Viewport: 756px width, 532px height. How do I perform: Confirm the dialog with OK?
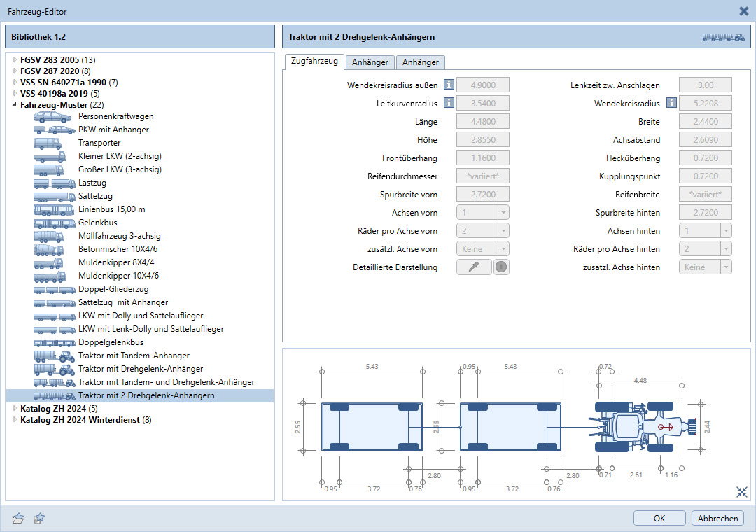click(x=659, y=518)
